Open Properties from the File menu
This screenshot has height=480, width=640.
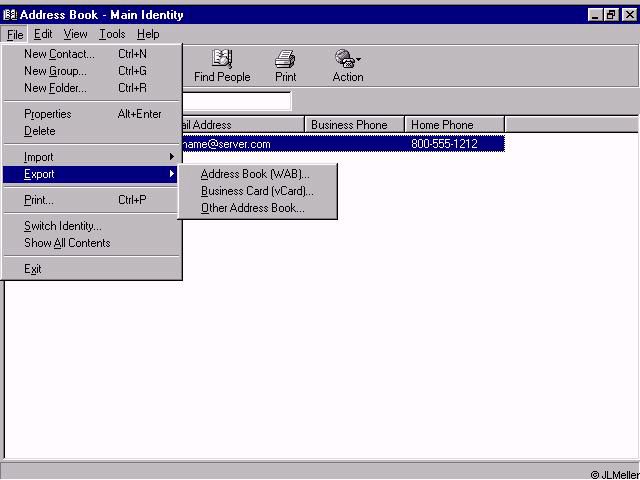(48, 114)
